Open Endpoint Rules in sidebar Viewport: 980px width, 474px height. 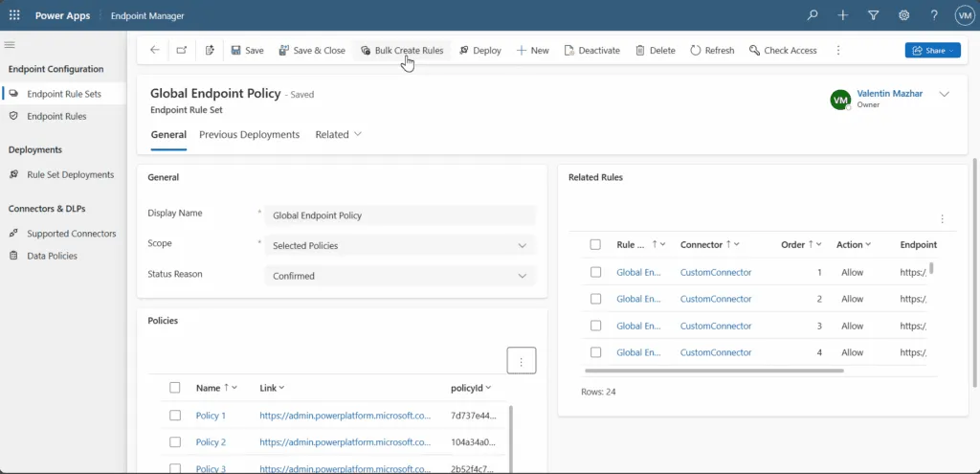(64, 116)
